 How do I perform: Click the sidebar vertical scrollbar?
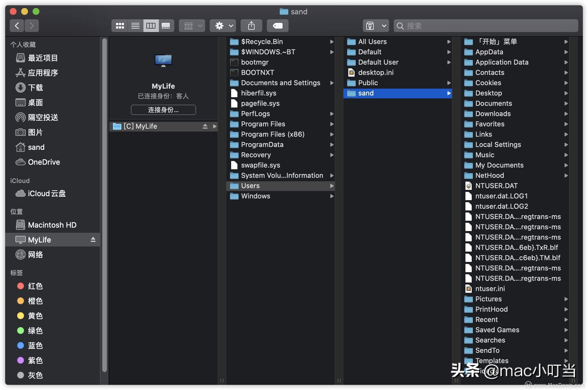tap(105, 205)
